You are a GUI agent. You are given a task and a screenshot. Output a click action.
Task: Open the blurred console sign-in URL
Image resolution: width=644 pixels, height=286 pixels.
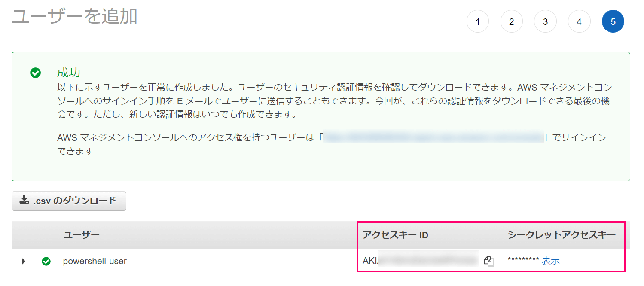coord(433,137)
